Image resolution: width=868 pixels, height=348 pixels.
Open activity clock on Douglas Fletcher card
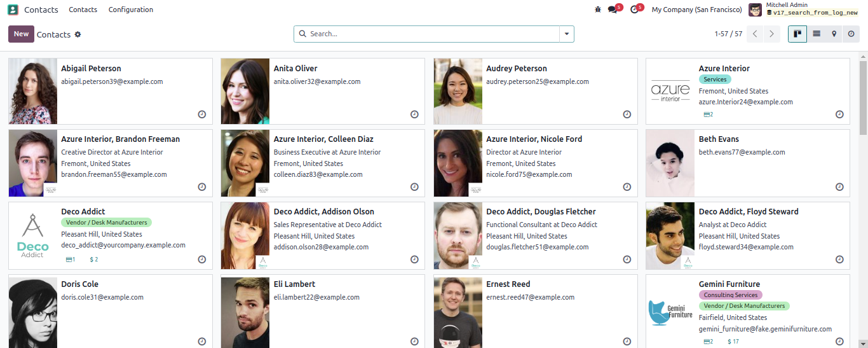627,260
